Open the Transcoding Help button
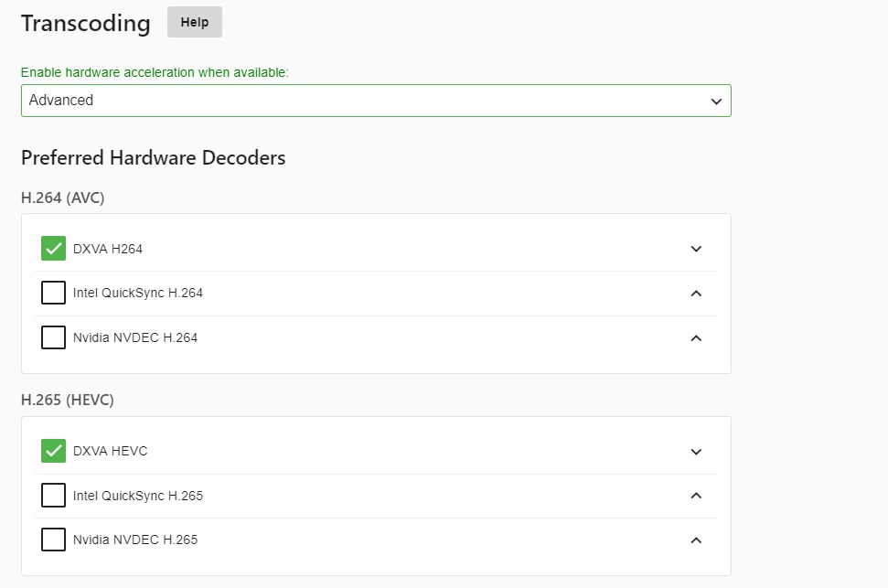The width and height of the screenshot is (888, 588). (194, 22)
